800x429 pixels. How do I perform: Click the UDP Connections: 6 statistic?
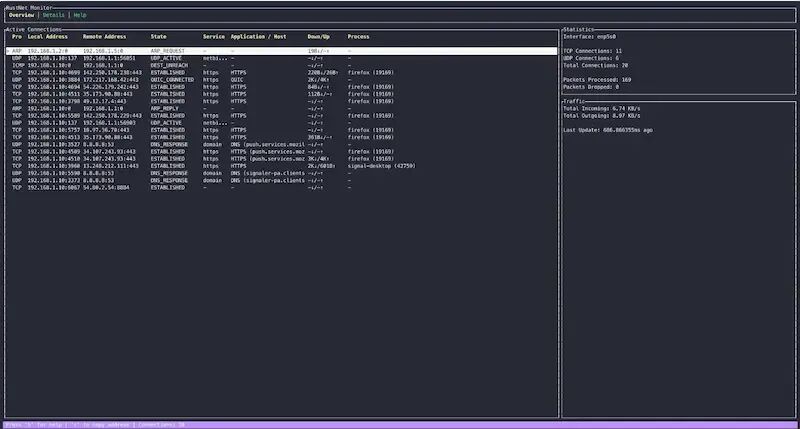coord(591,58)
